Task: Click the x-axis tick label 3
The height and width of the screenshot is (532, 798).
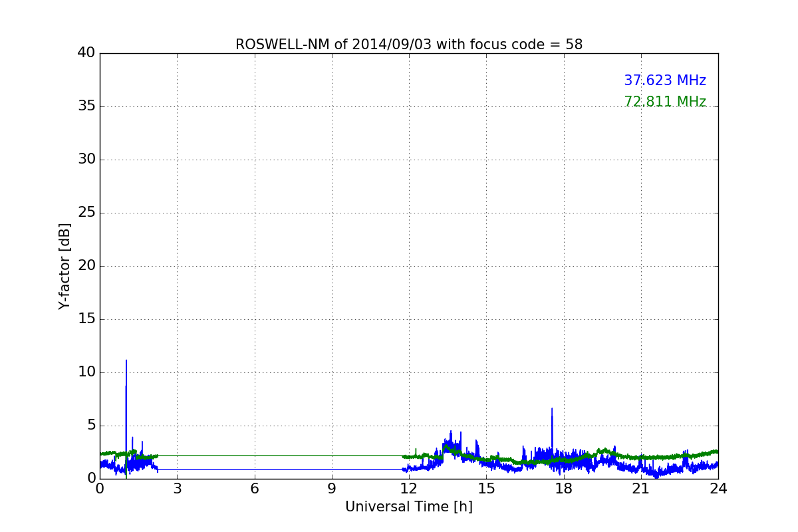Action: pos(177,488)
